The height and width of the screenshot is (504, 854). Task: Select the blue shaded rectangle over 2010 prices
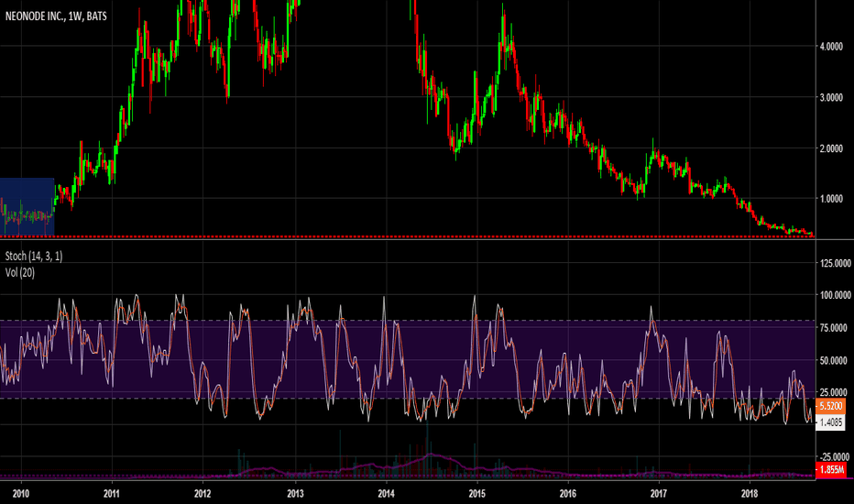pyautogui.click(x=27, y=207)
